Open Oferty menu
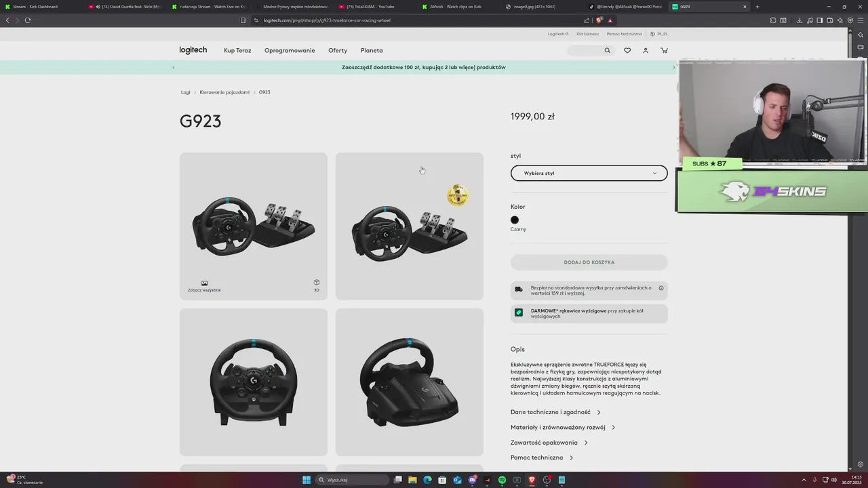 (x=338, y=51)
